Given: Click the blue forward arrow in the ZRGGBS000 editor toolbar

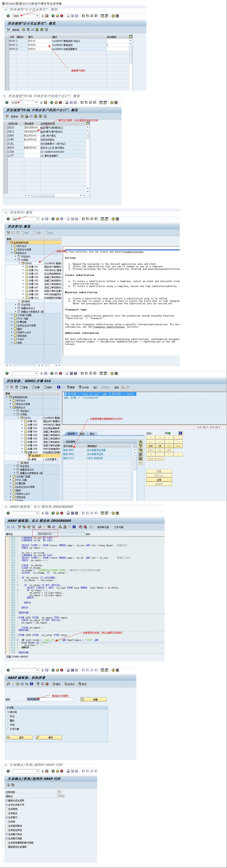Looking at the screenshot, I should pos(13,527).
